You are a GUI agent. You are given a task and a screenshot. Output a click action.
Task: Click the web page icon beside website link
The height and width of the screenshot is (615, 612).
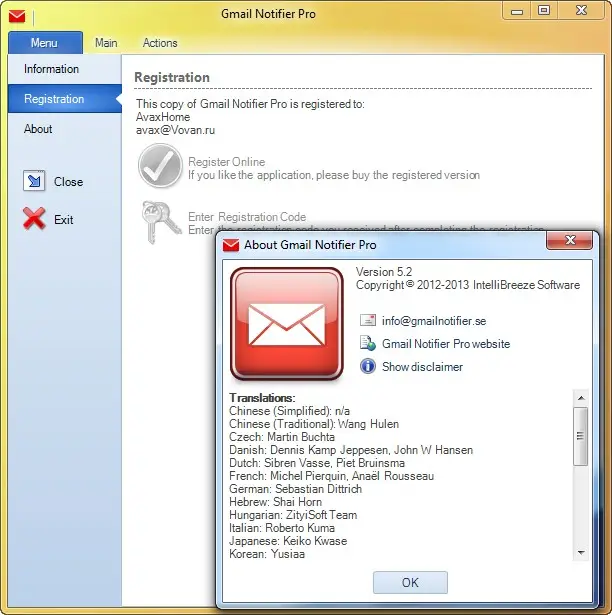[368, 343]
